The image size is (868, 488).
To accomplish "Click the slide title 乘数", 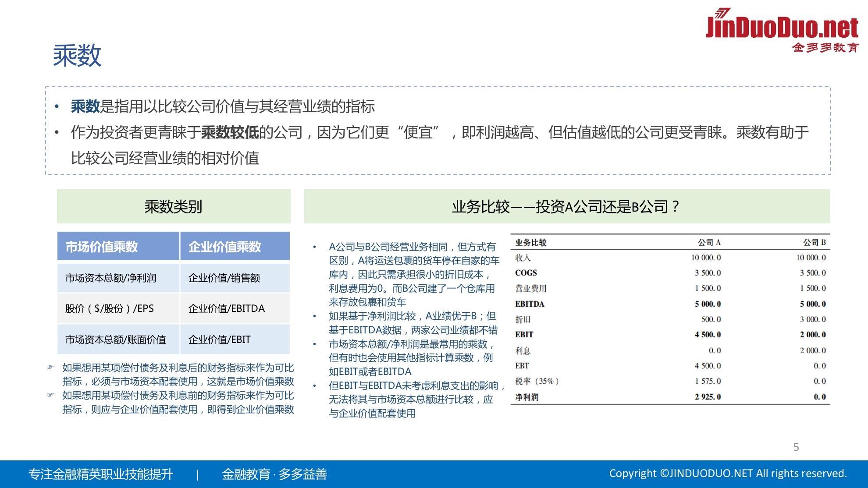I will point(77,56).
